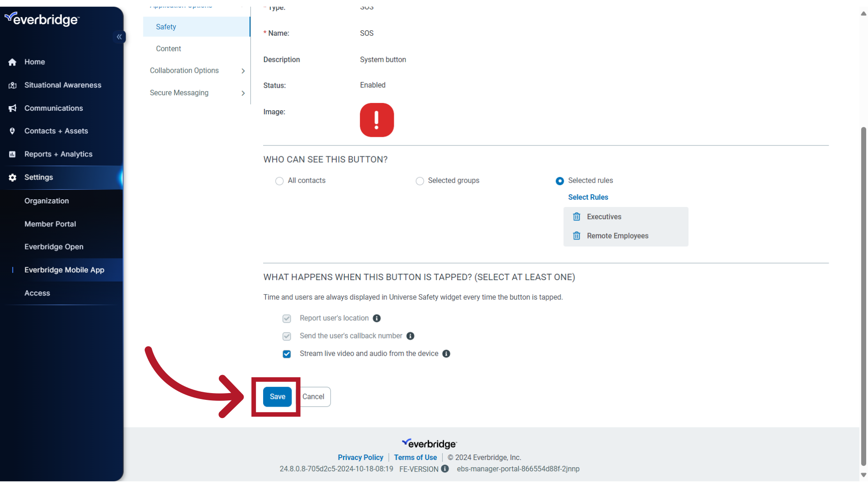Open Reports + Analytics chart icon

tap(12, 154)
